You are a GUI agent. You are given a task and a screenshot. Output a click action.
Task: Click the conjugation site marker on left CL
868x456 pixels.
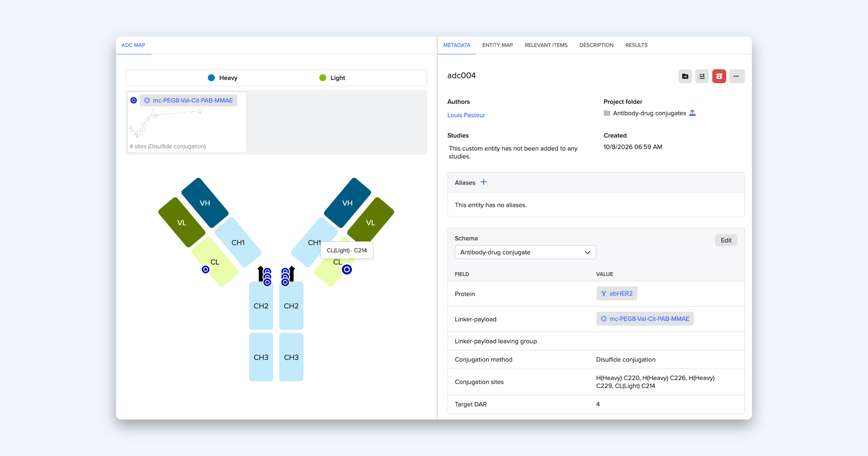pyautogui.click(x=205, y=269)
